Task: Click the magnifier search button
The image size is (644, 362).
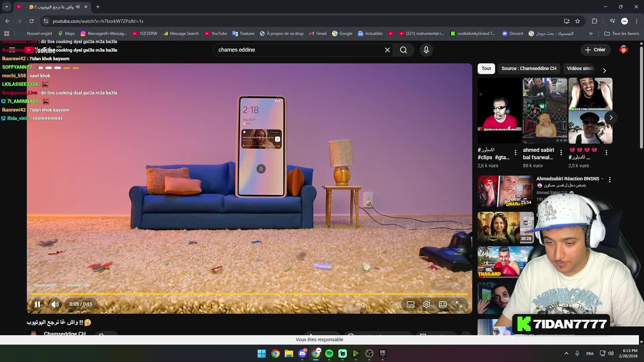Action: coord(404,50)
